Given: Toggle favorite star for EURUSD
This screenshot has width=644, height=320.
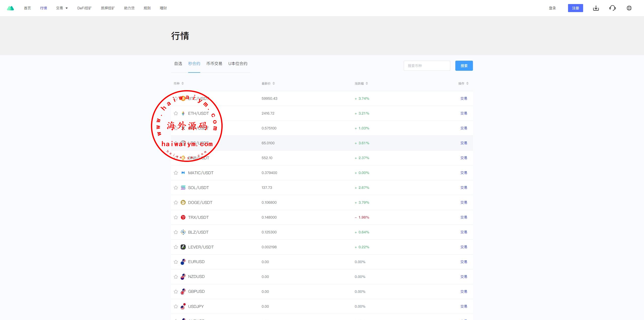Looking at the screenshot, I should pyautogui.click(x=176, y=262).
